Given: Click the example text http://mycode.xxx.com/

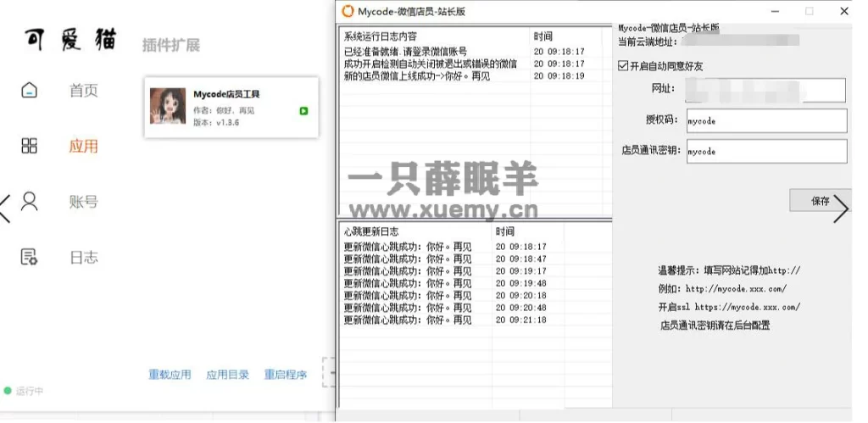Looking at the screenshot, I should click(x=737, y=288).
